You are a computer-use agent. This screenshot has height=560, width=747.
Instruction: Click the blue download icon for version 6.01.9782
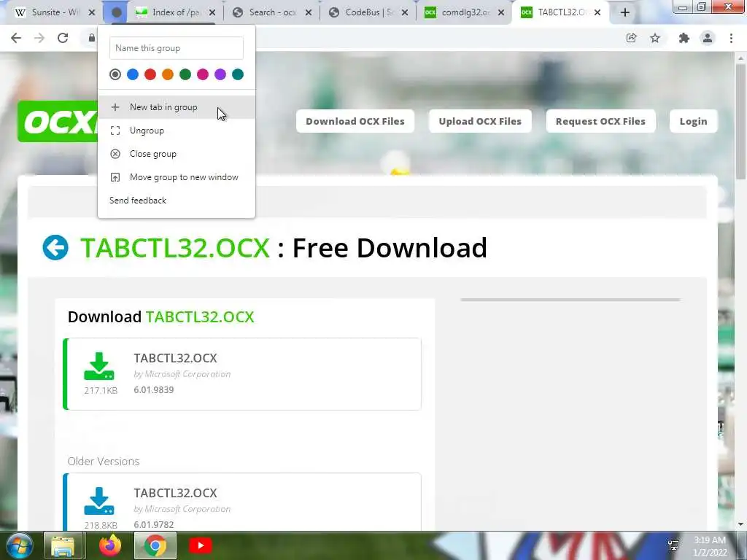(x=99, y=500)
